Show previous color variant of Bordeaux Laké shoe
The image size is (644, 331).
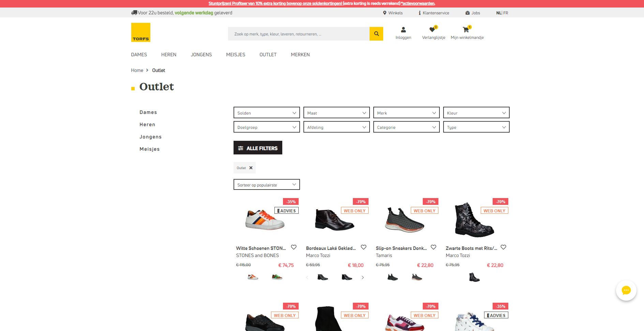(307, 277)
